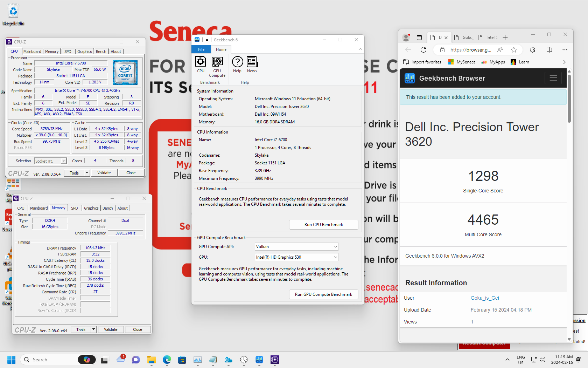
Task: Switch to Memory tab in top CPU-Z window
Action: click(52, 52)
